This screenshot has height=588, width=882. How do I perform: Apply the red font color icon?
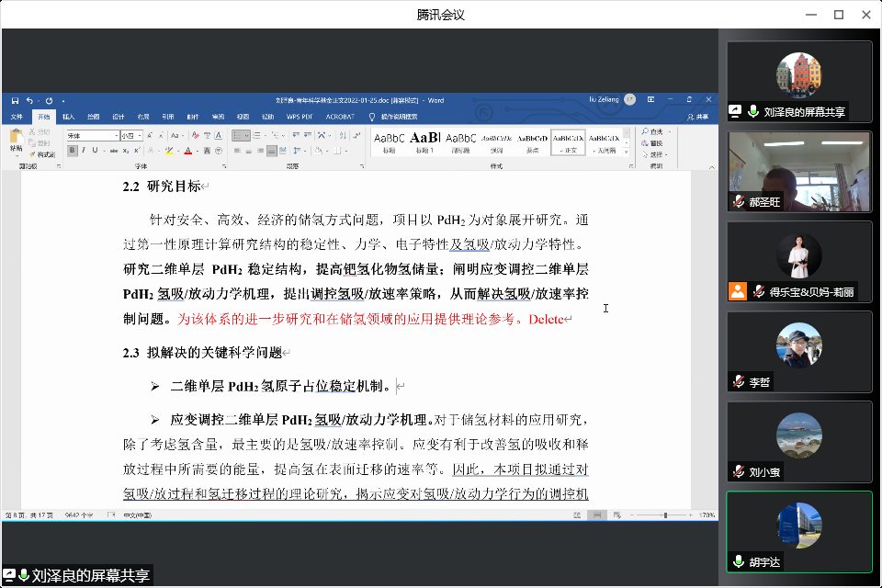(x=187, y=151)
